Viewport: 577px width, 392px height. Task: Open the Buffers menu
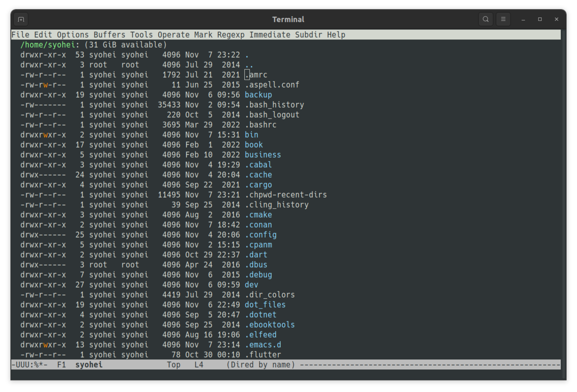click(x=109, y=34)
